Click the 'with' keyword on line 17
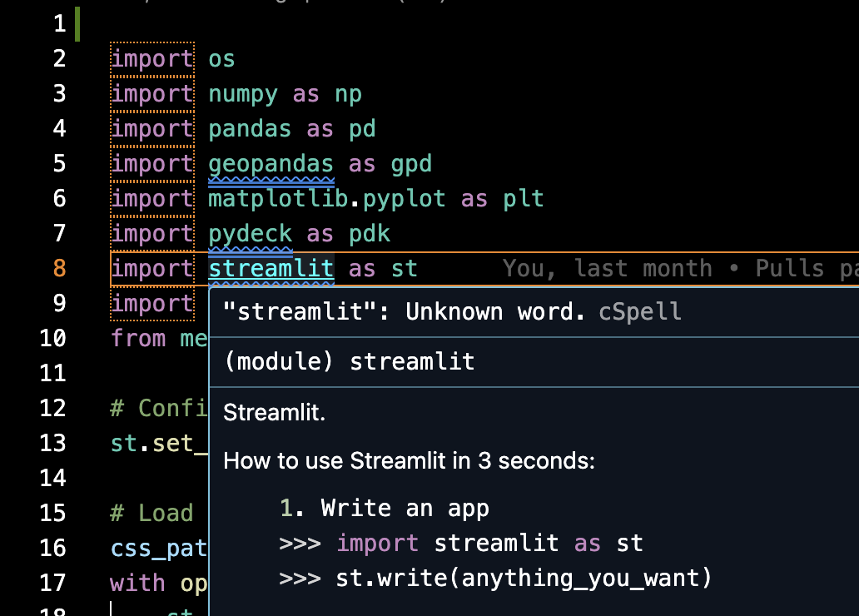This screenshot has height=616, width=859. click(137, 583)
